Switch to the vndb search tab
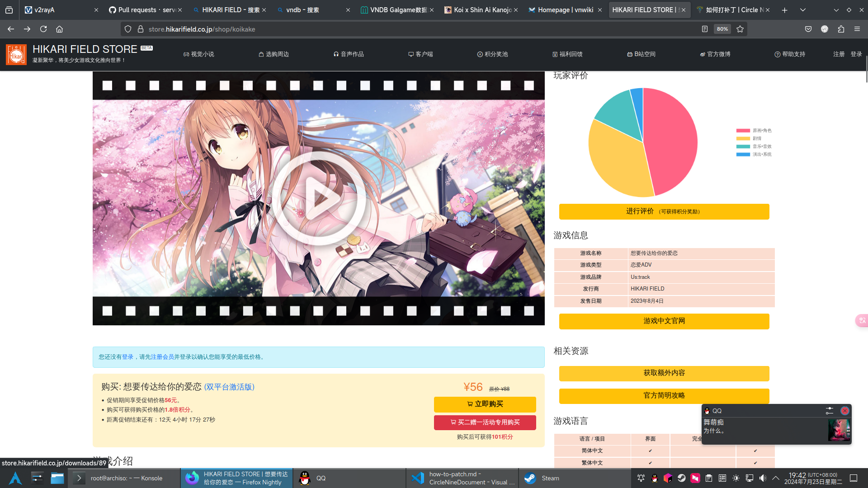 (x=313, y=10)
